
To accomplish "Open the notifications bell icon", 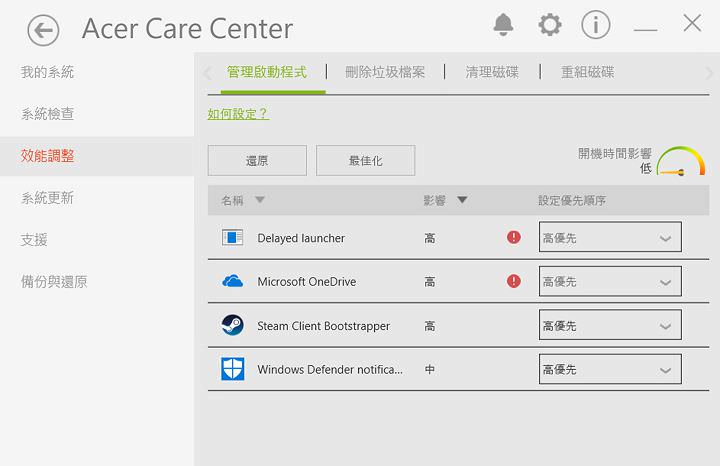I will point(503,25).
